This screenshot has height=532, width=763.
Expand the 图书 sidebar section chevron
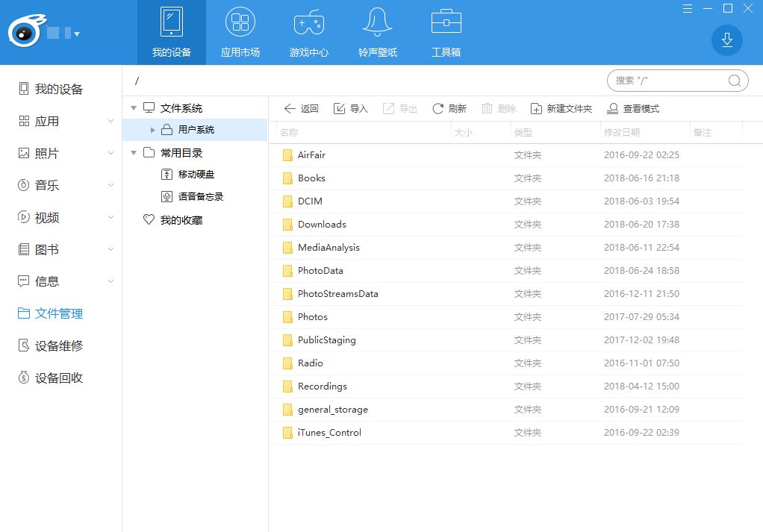[x=110, y=249]
